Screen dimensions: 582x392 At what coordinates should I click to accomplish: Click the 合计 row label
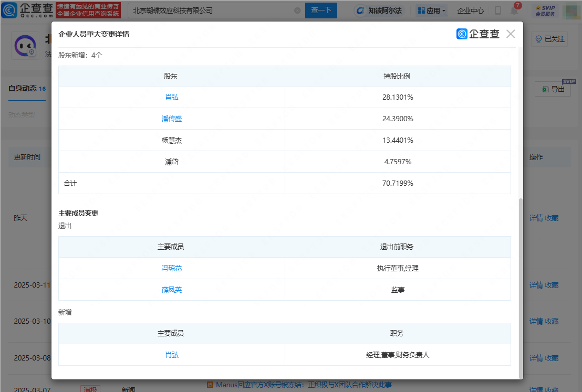coord(70,183)
